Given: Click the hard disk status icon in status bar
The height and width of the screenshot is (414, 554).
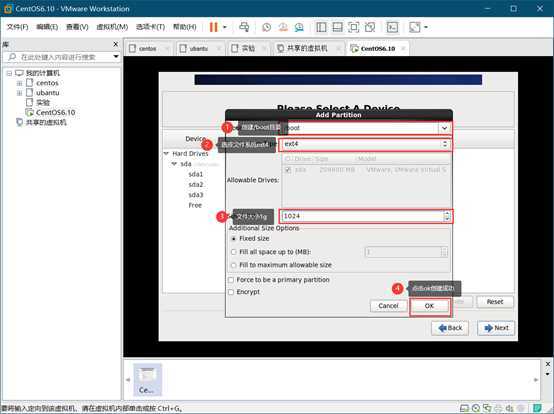Looking at the screenshot, I should click(x=465, y=408).
